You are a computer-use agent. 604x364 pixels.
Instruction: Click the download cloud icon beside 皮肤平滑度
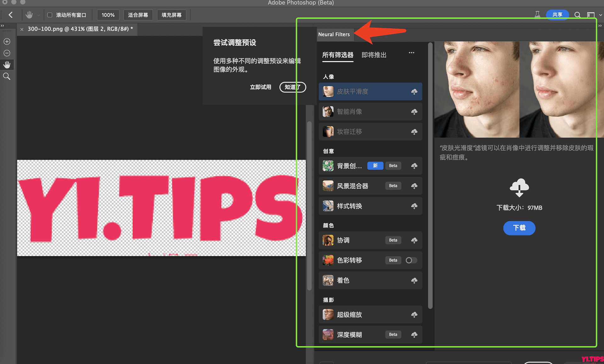[414, 91]
